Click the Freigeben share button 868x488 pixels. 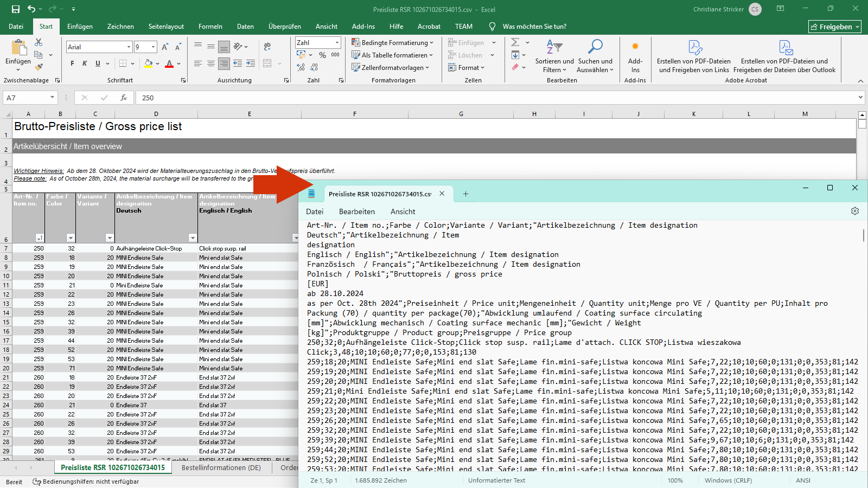point(834,27)
